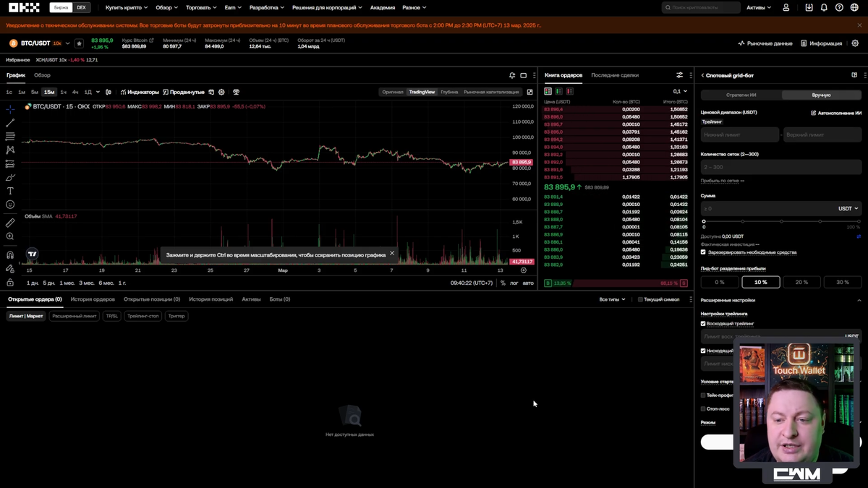
Task: Collapse Расширенные настройки section
Action: coord(859,300)
